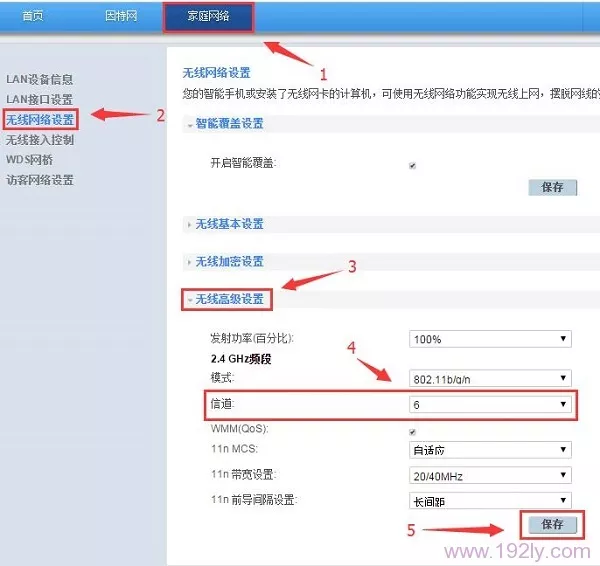Open the 11n MCS dropdown
The image size is (600, 566).
click(490, 450)
